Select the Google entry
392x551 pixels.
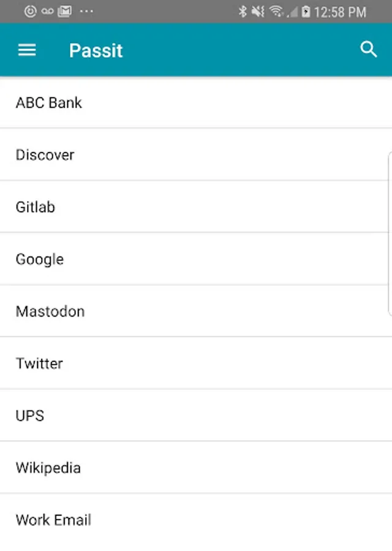[x=40, y=259]
